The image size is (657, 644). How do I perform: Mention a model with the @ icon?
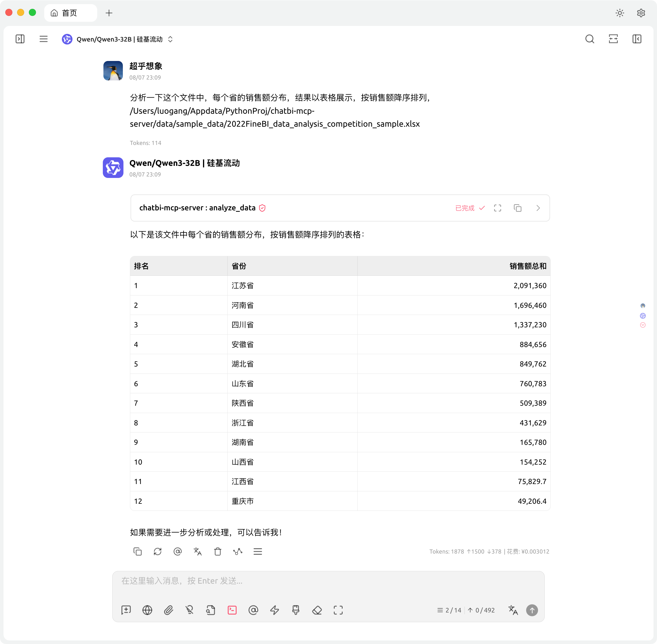[253, 610]
